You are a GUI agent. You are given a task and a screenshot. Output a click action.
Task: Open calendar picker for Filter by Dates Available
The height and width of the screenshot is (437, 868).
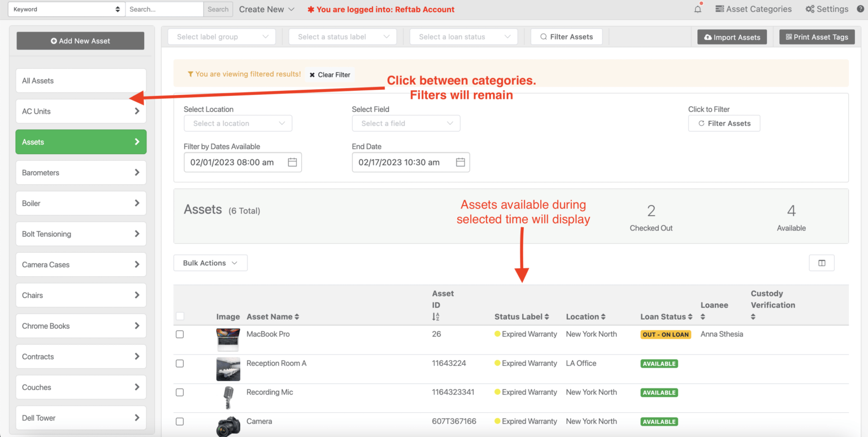point(292,162)
